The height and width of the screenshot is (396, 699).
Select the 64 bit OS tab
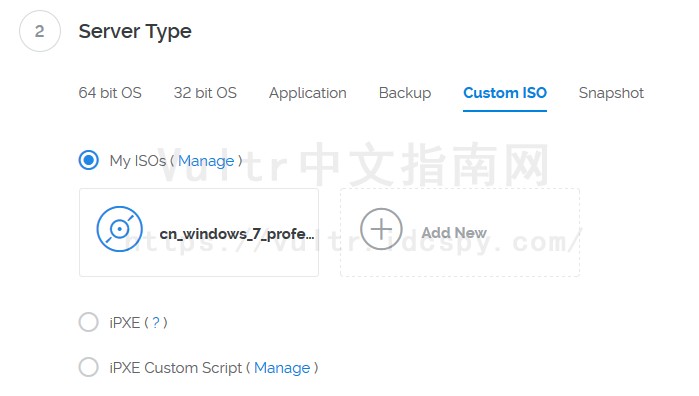point(110,93)
